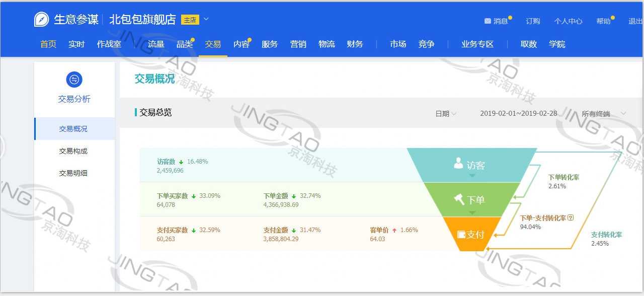Click the 访客 person icon in funnel
This screenshot has width=644, height=296.
pyautogui.click(x=458, y=163)
